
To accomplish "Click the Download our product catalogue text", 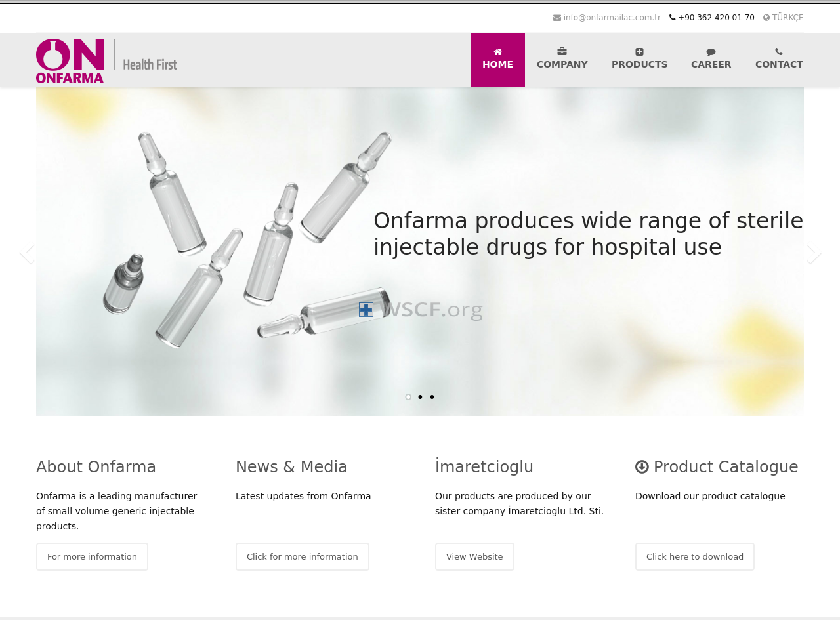I will tap(710, 496).
